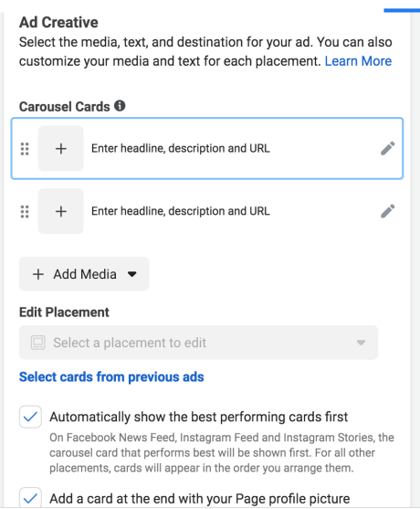Add media to the second carousel card
Viewport: 420px width, 509px height.
pyautogui.click(x=60, y=211)
